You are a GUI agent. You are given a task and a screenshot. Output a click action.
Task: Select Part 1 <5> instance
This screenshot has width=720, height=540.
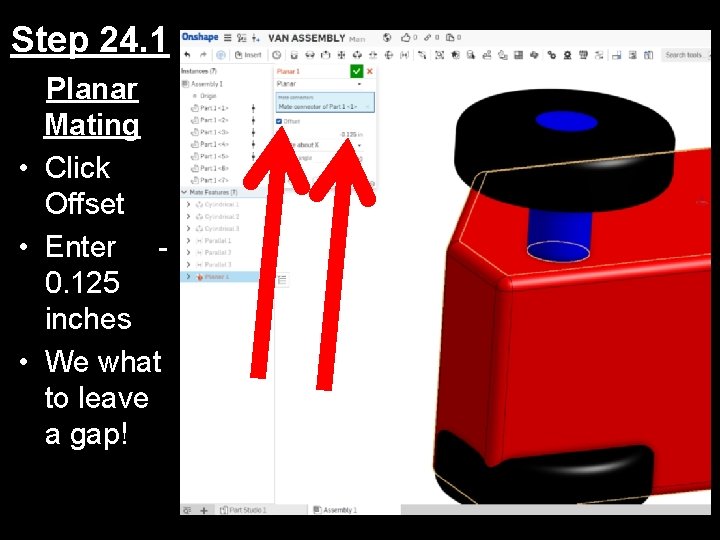coord(210,156)
